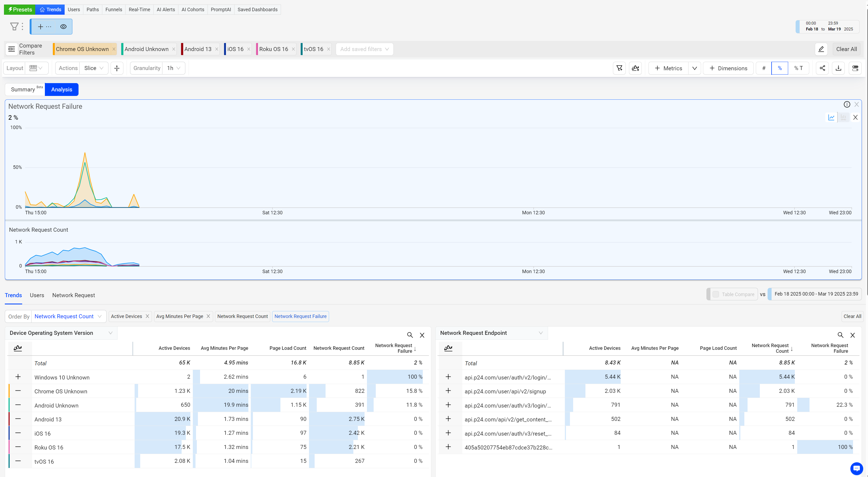Viewport: 868px width, 477px height.
Task: Expand the Windows 10 Unknown row
Action: click(x=18, y=377)
